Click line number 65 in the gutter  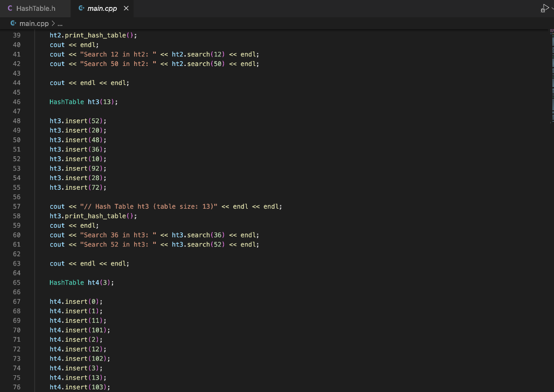(x=17, y=283)
